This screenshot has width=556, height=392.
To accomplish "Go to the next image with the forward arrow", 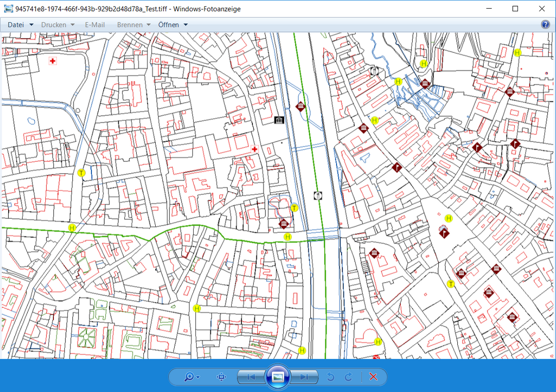I will coord(304,377).
